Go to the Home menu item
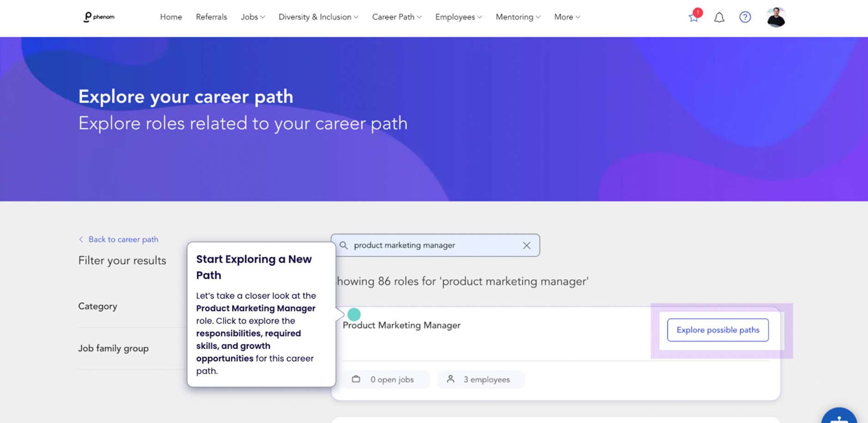 171,17
